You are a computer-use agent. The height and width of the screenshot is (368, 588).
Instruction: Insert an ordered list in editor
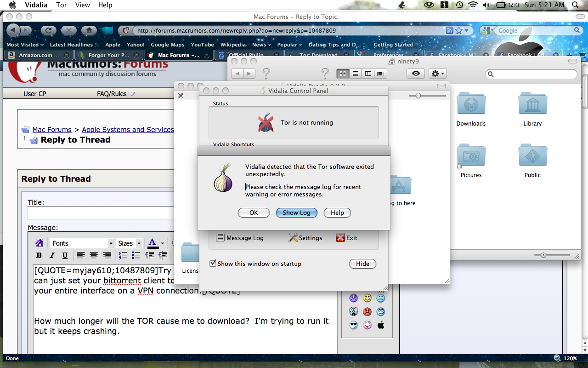[x=123, y=255]
